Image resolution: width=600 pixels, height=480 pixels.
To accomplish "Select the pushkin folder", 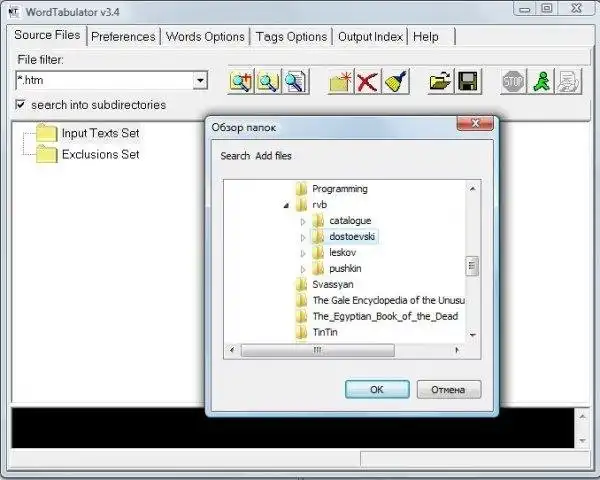I will 345,269.
